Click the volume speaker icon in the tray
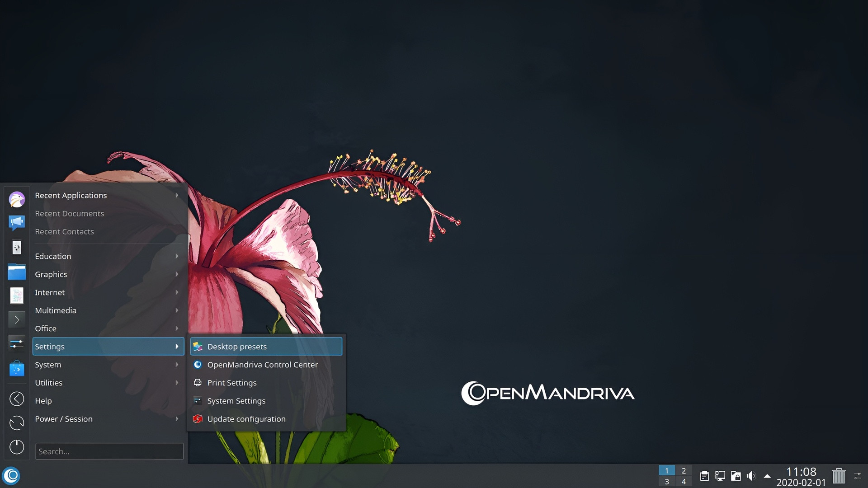 (751, 475)
